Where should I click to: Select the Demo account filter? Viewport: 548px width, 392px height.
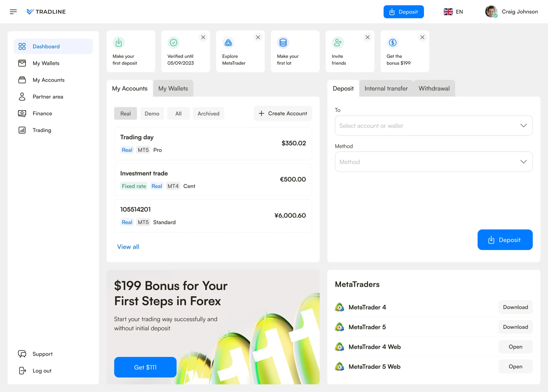coord(152,113)
